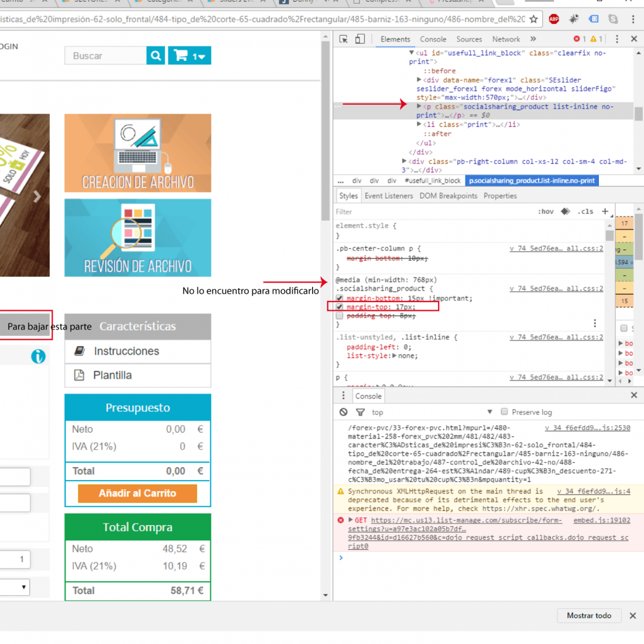The height and width of the screenshot is (644, 644).
Task: Open the DevTools customize three-dot menu
Action: click(616, 39)
